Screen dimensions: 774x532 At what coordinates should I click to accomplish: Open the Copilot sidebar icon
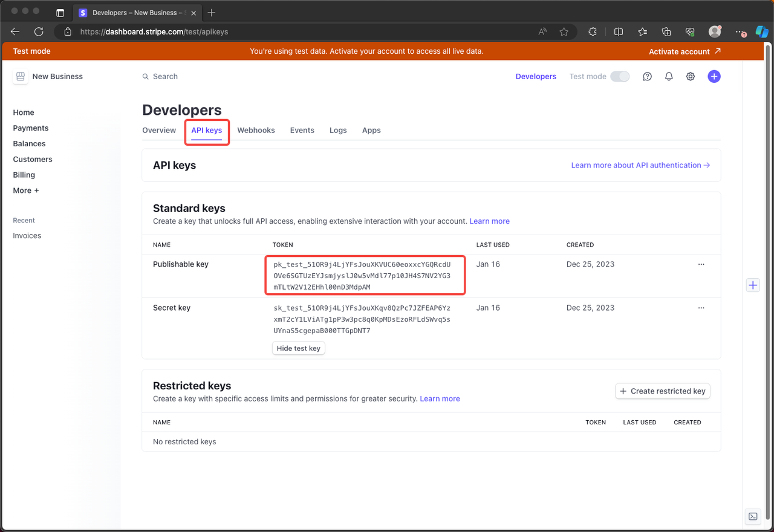[762, 32]
